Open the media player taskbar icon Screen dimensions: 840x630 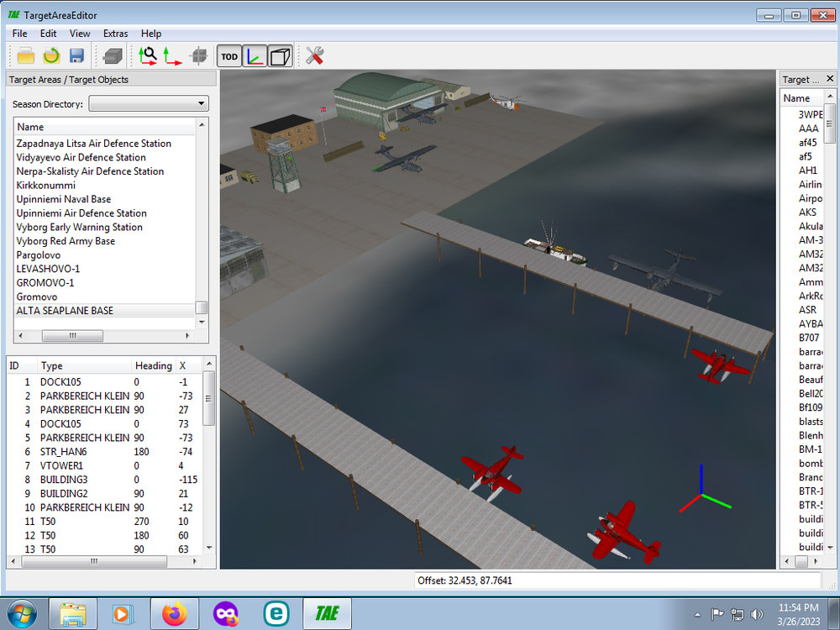[x=123, y=614]
